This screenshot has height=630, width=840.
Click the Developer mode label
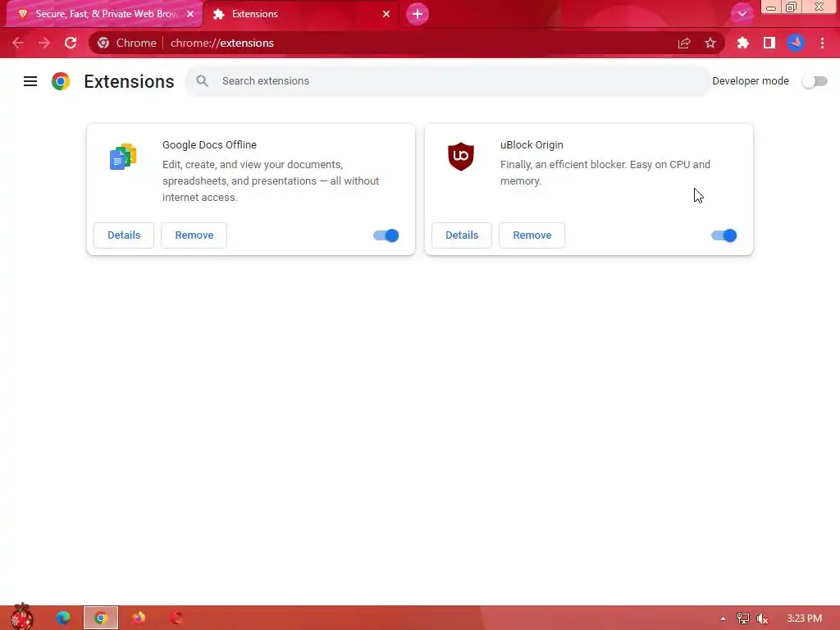(x=750, y=81)
